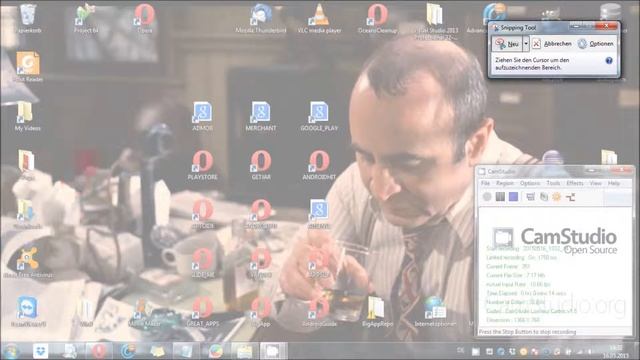
Task: Open CamStudio File menu
Action: pos(485,183)
